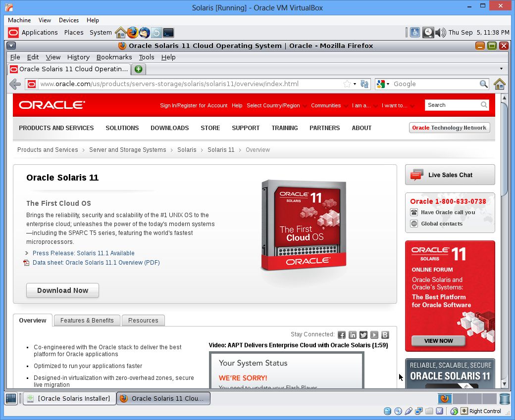Open Oracle's YouTube channel icon
Screen dimensions: 515x420
click(x=374, y=335)
